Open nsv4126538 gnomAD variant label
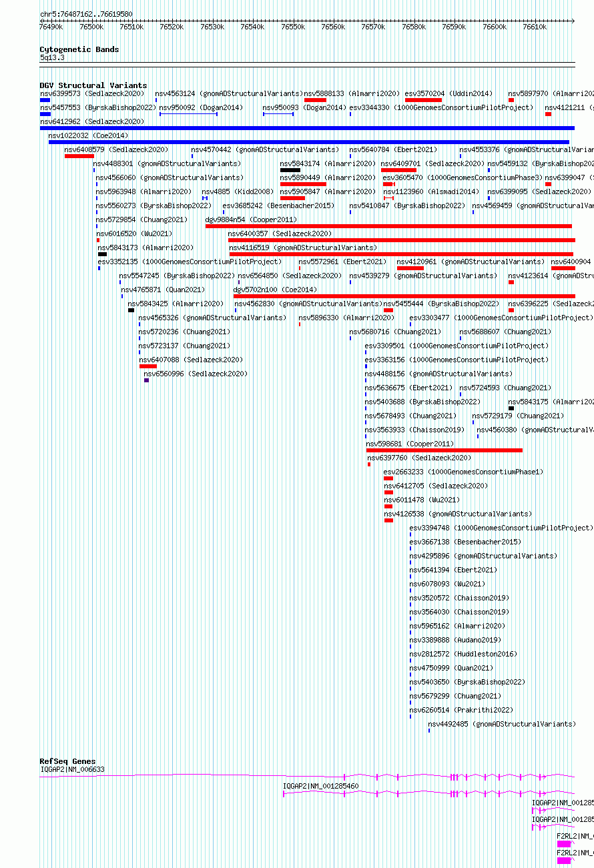594x868 pixels. [x=458, y=514]
